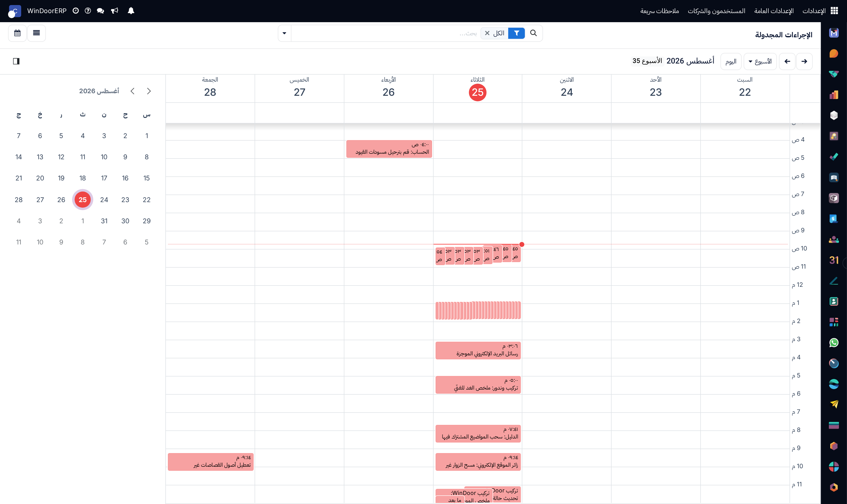
Task: Open the search options dropdown arrow
Action: (x=284, y=33)
